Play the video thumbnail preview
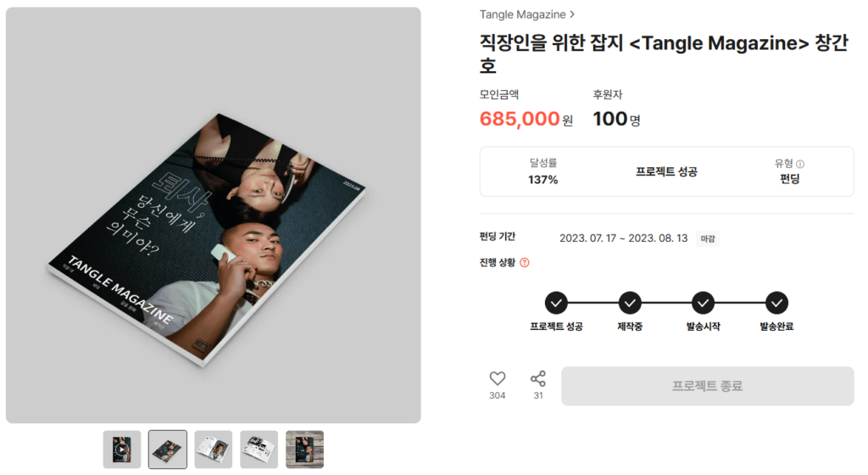Viewport: 868px width, 475px height. (122, 450)
